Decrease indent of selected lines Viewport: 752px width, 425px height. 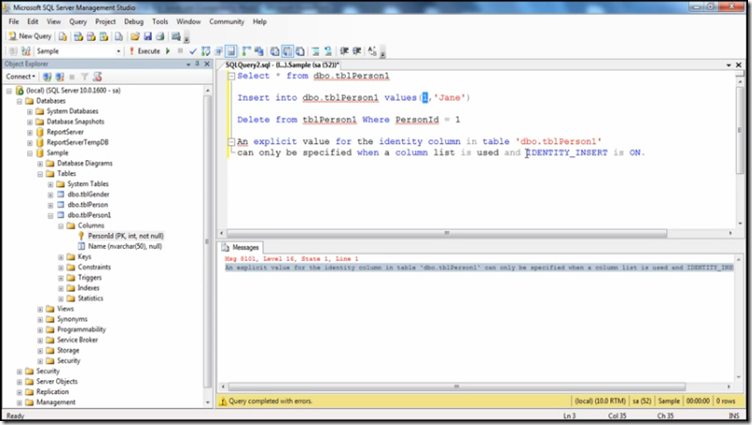pyautogui.click(x=344, y=51)
